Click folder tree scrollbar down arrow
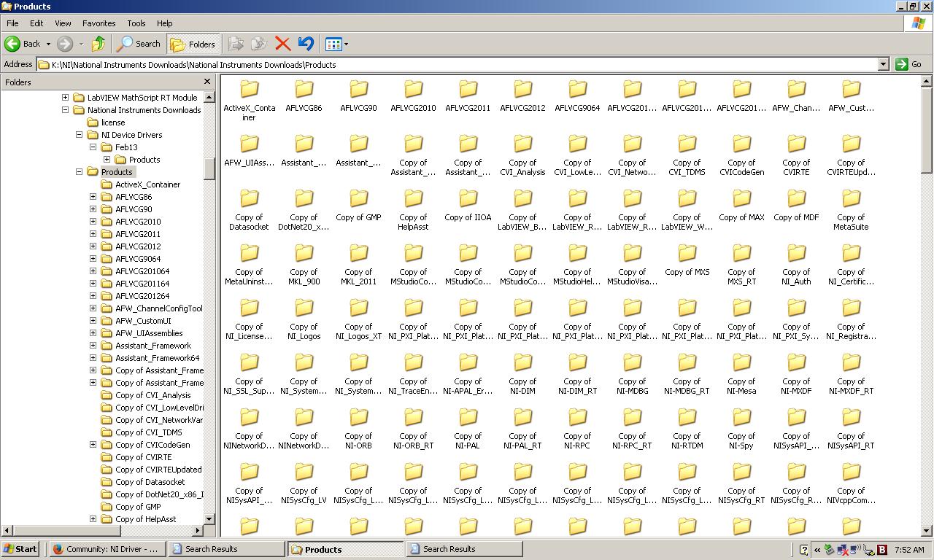 pos(209,518)
